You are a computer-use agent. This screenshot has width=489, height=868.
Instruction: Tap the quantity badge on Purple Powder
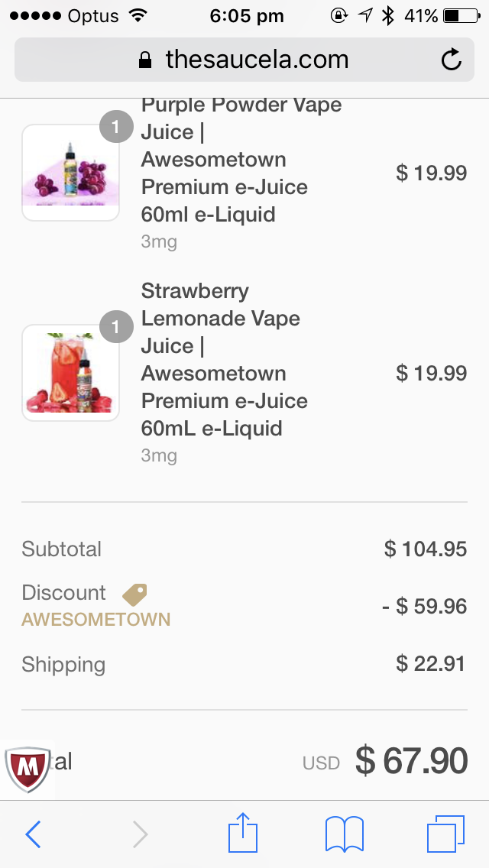tap(116, 128)
